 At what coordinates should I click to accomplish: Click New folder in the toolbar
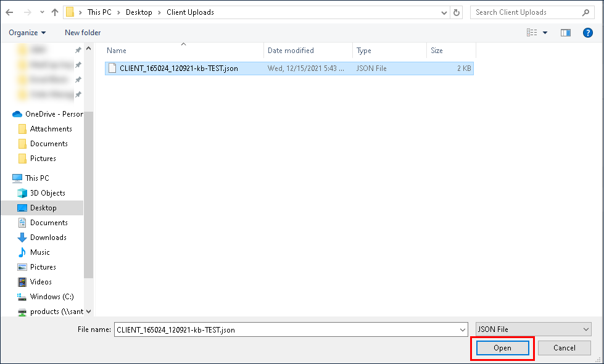tap(83, 33)
